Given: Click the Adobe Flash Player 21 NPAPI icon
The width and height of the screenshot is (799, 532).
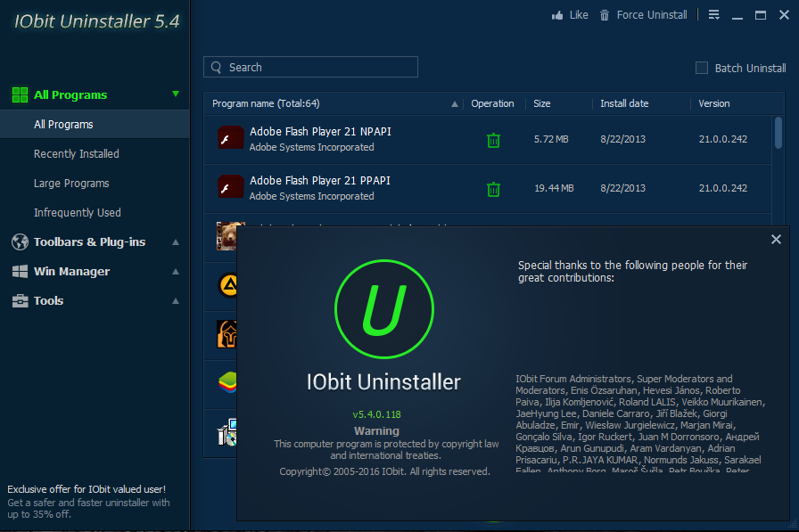Looking at the screenshot, I should tap(230, 138).
